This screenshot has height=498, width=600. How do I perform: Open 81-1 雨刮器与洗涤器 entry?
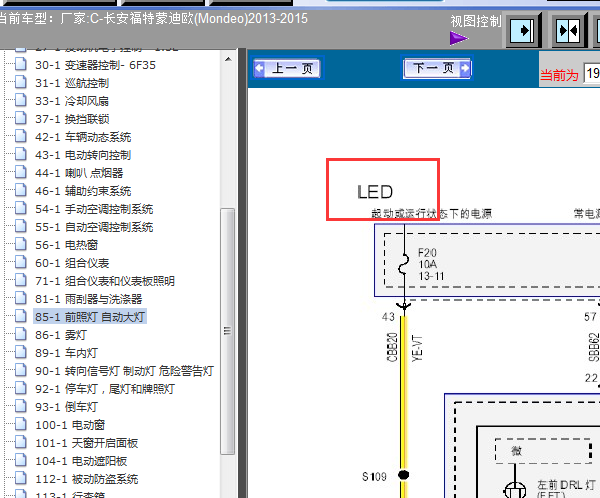pyautogui.click(x=88, y=299)
